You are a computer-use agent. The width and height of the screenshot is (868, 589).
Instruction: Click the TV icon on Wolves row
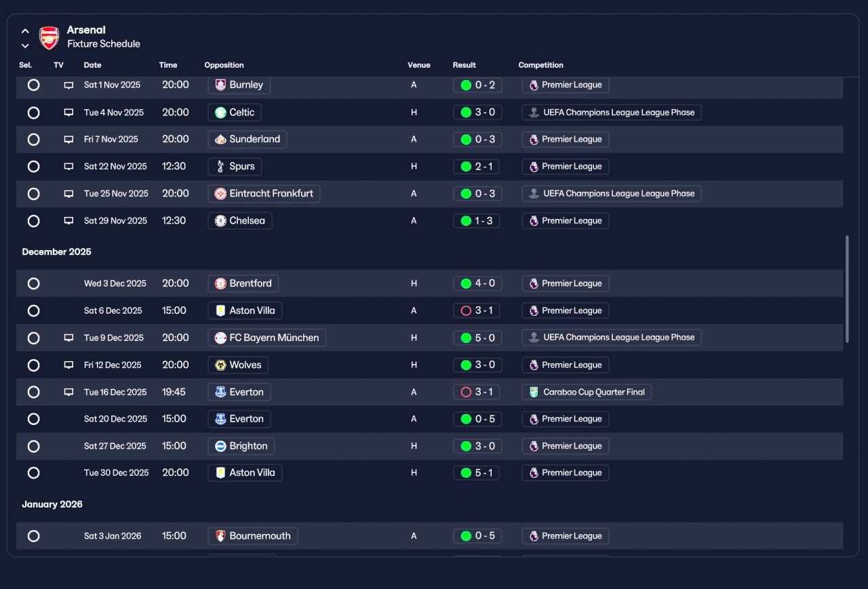68,365
